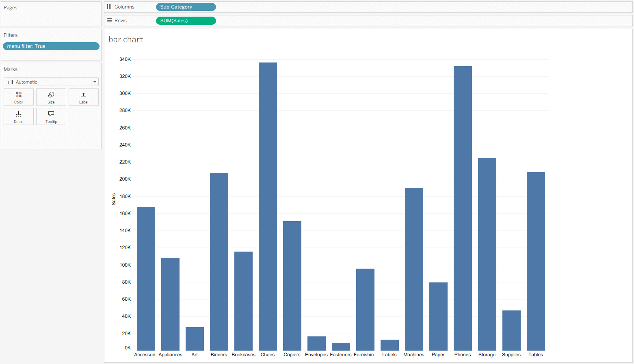634x364 pixels.
Task: Click the 'Envelopes' axis label
Action: pyautogui.click(x=316, y=355)
